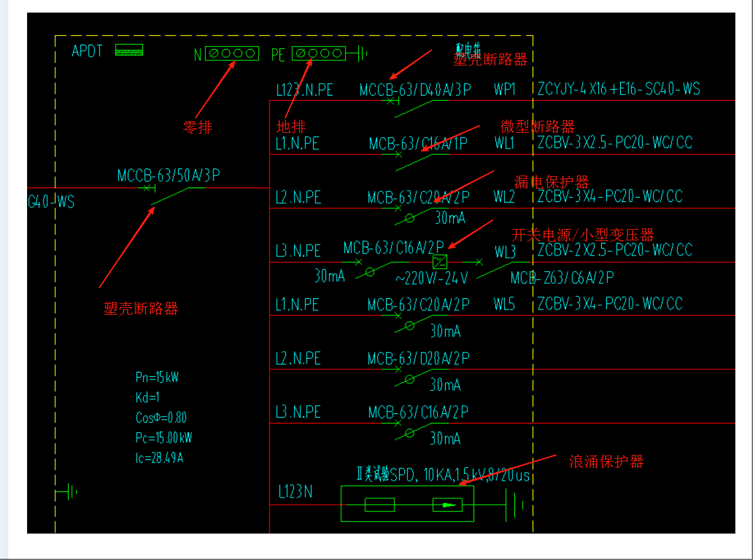Click the Pc=15.80kW calculated power text
This screenshot has height=560, width=753.
(x=164, y=438)
